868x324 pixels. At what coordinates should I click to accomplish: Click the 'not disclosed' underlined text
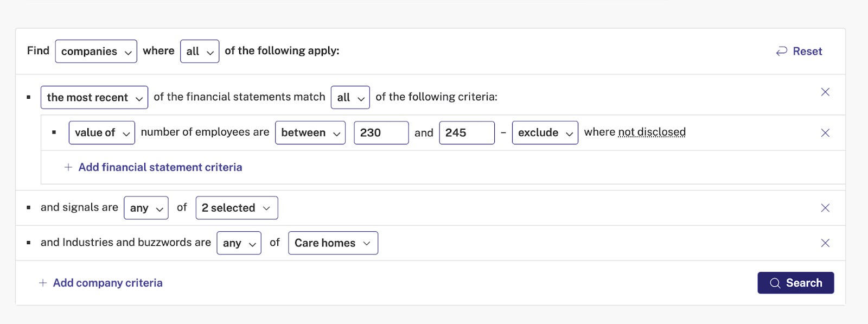pyautogui.click(x=652, y=132)
